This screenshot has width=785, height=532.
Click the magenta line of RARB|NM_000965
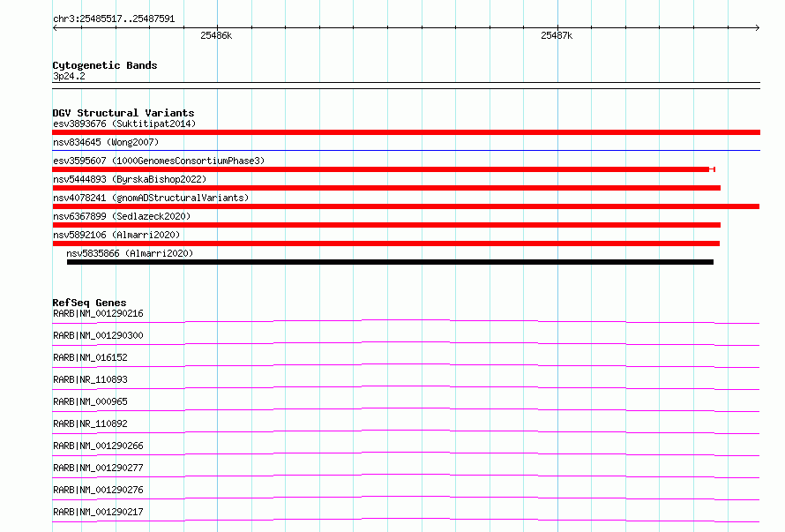click(406, 409)
